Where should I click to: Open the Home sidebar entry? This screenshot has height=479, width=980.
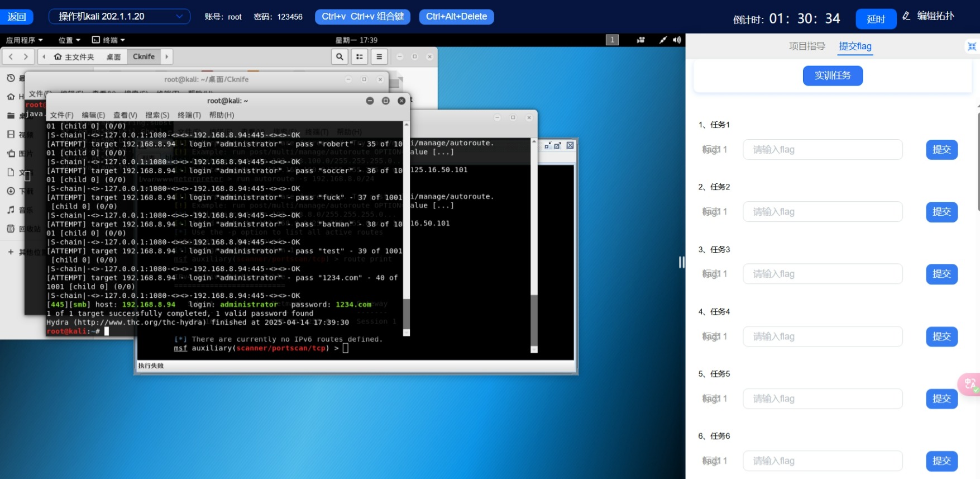click(x=11, y=97)
